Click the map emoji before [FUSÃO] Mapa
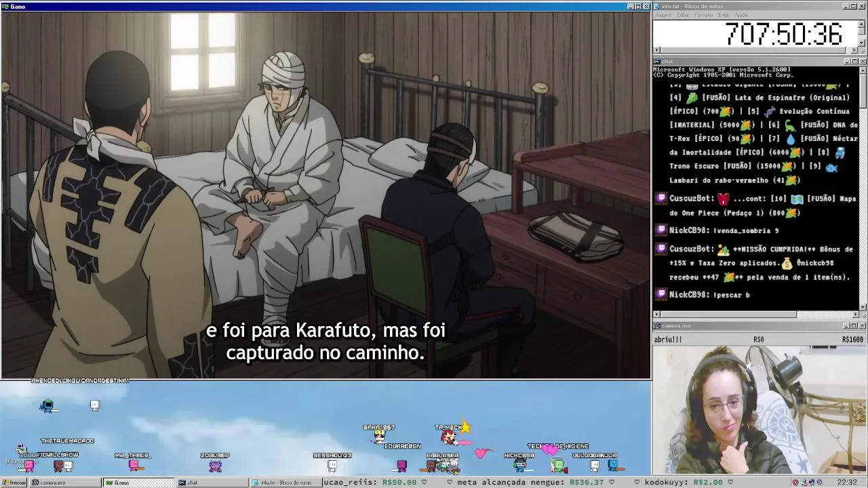This screenshot has height=488, width=868. click(x=797, y=199)
